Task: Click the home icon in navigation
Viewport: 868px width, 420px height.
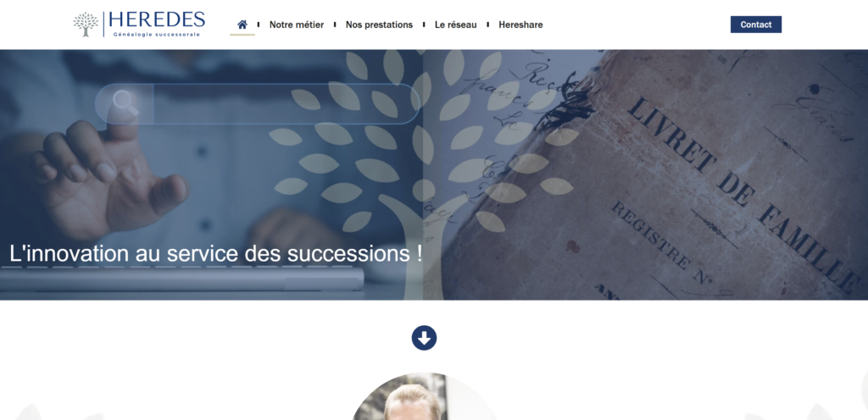Action: (242, 25)
